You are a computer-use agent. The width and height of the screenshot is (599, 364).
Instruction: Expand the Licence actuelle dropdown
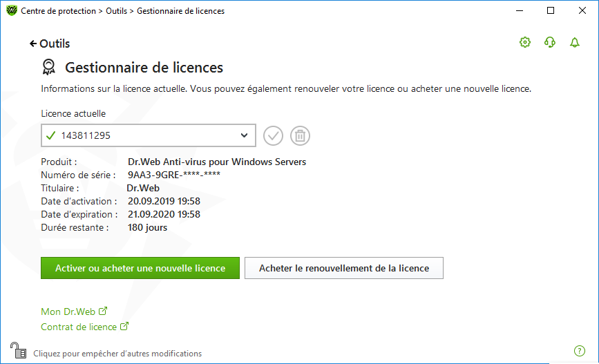pos(149,135)
